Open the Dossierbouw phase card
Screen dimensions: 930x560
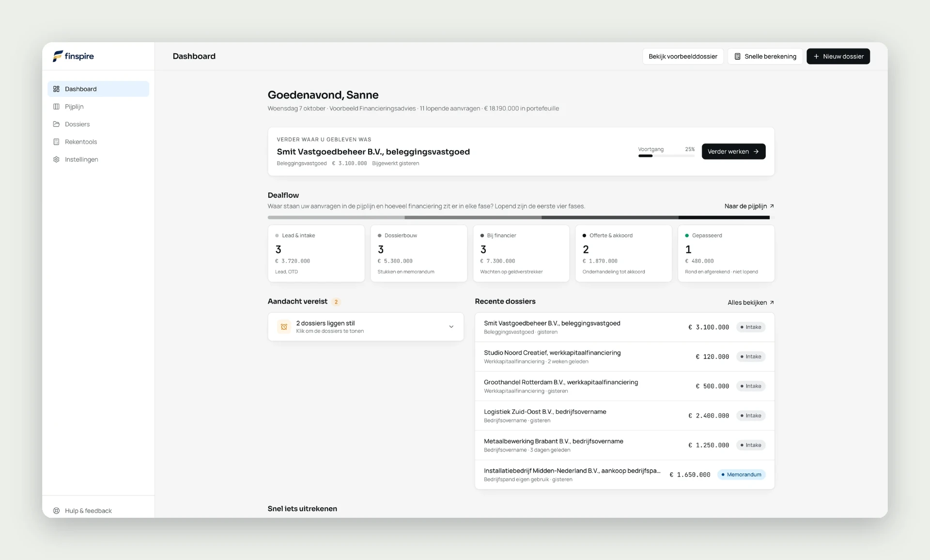(x=418, y=253)
